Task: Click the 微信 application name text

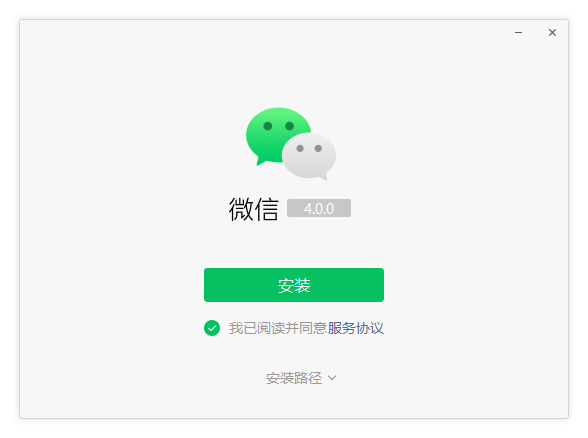Action: [254, 209]
